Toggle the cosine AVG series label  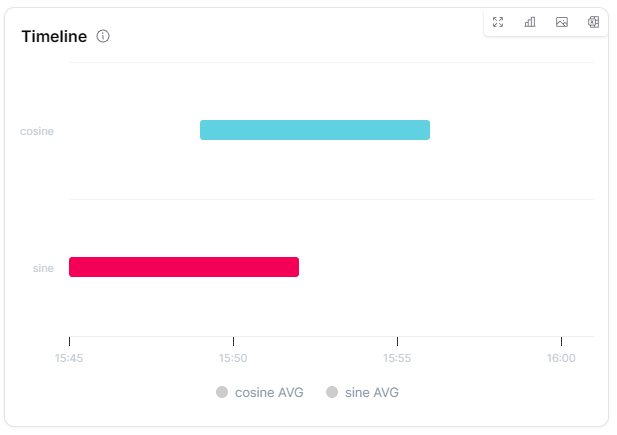point(268,392)
